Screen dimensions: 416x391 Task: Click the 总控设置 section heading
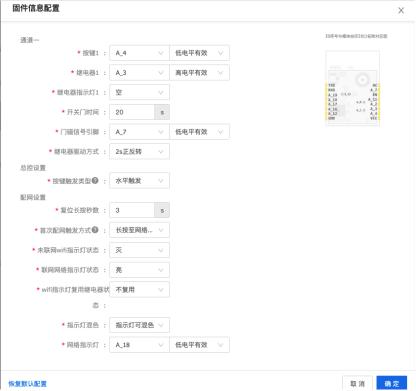33,168
